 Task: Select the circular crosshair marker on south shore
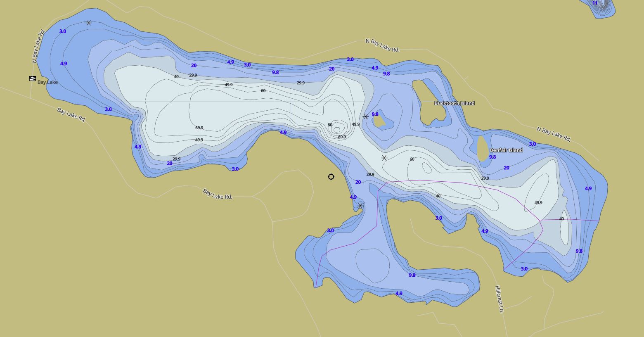click(x=331, y=177)
